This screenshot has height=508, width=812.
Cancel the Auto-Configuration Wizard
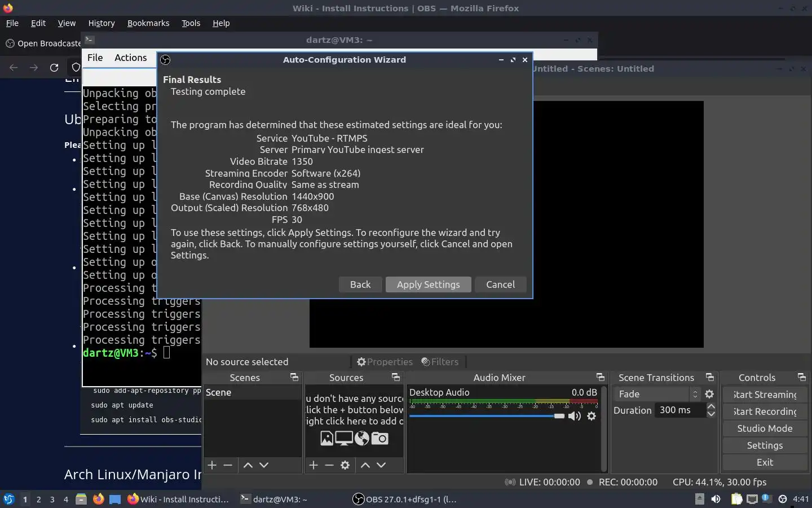pos(500,284)
